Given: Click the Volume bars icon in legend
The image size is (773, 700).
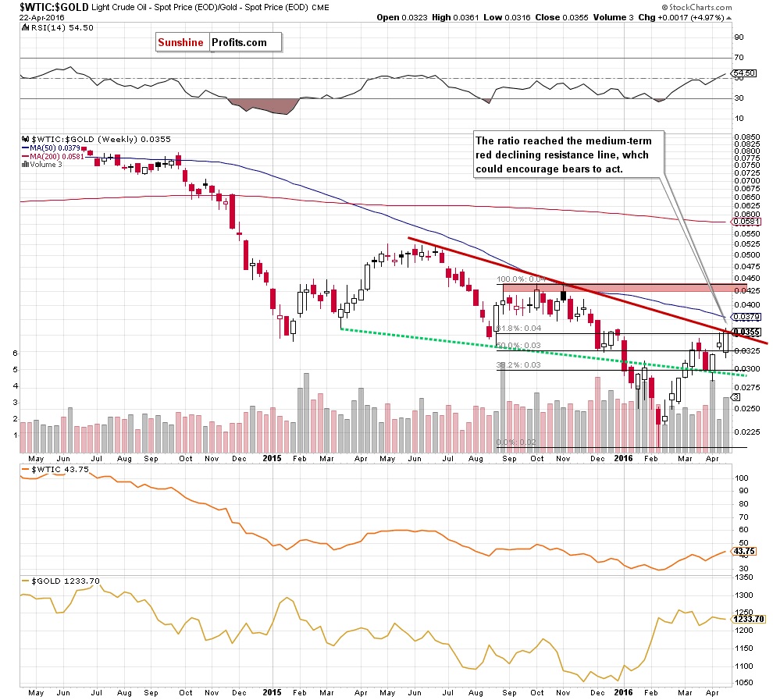Looking at the screenshot, I should click(x=25, y=165).
